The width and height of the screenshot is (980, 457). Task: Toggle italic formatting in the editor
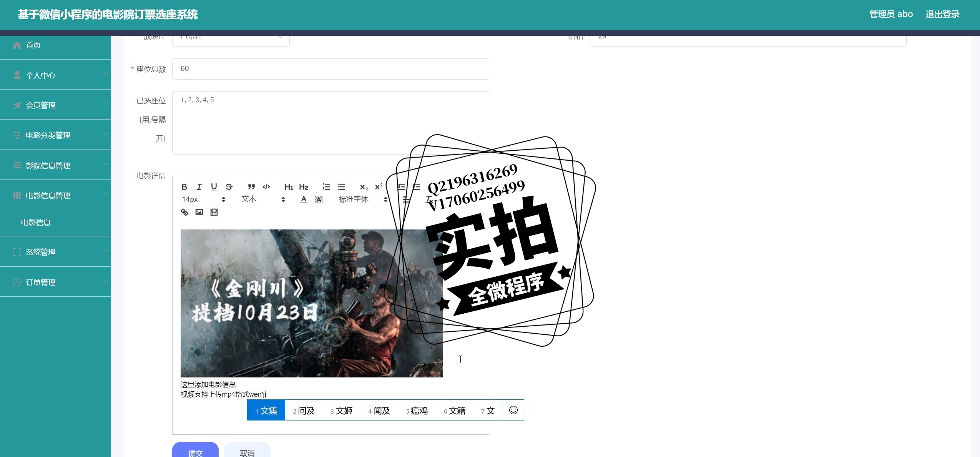(x=199, y=187)
